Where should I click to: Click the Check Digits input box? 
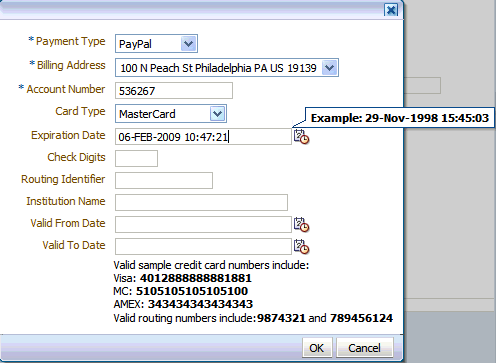pos(136,158)
